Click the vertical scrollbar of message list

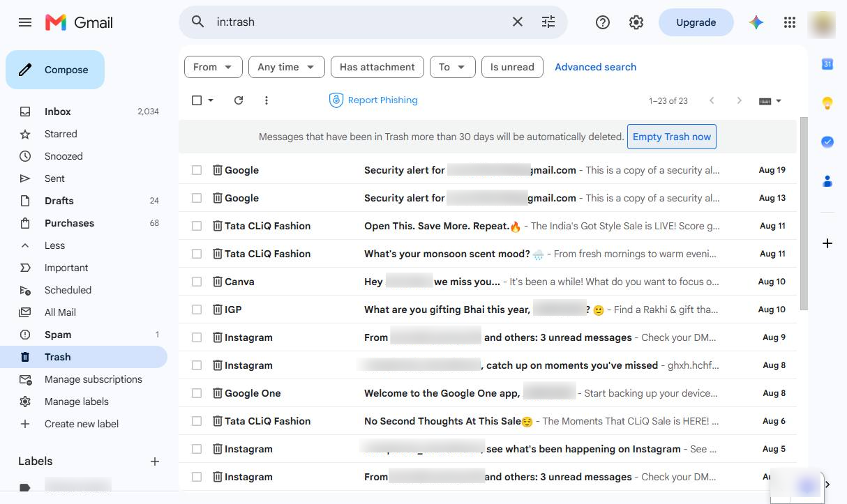coord(803,213)
